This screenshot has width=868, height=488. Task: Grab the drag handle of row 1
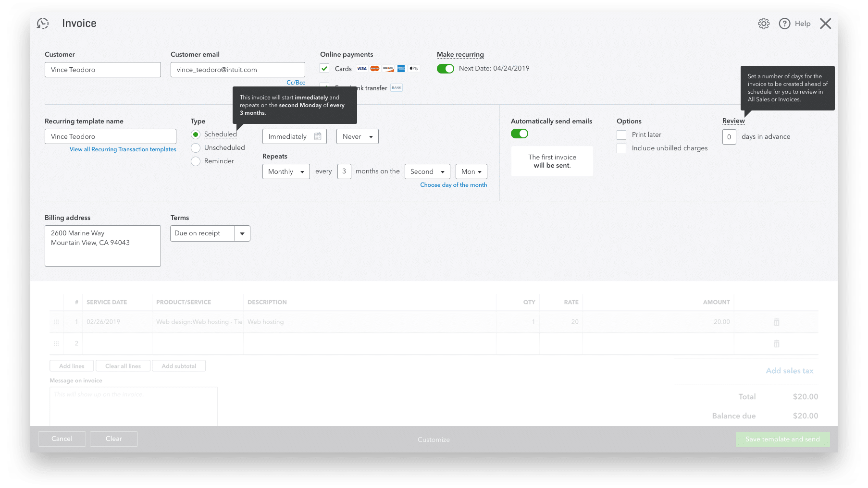coord(56,322)
